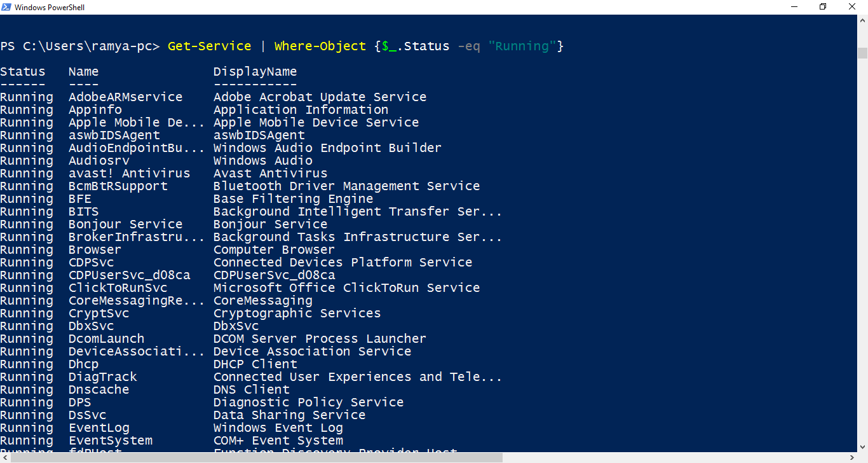Restore down the PowerShell window
This screenshot has height=463, width=868.
[823, 7]
